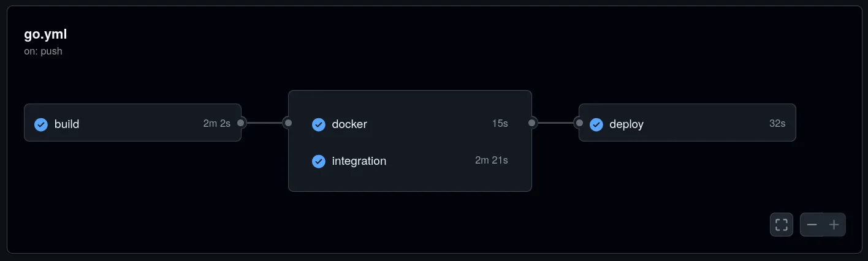Open the build job

(132, 123)
